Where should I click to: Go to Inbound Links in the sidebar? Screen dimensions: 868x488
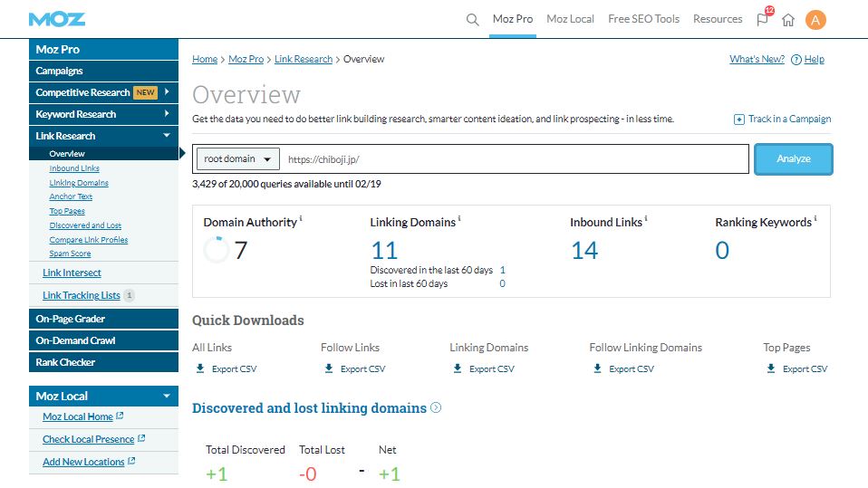[74, 168]
